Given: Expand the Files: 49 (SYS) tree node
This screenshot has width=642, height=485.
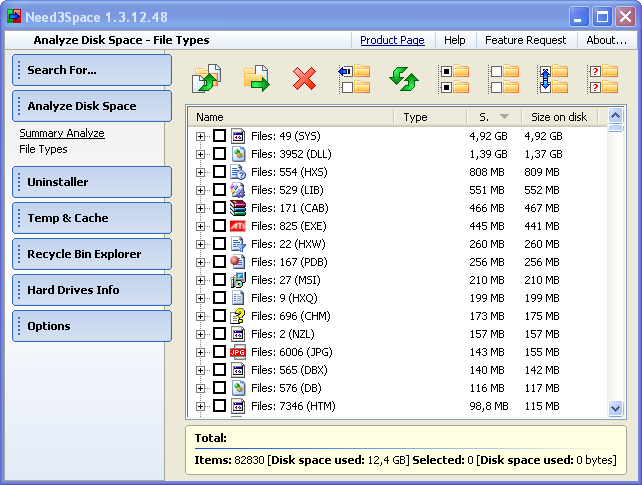Looking at the screenshot, I should click(200, 136).
